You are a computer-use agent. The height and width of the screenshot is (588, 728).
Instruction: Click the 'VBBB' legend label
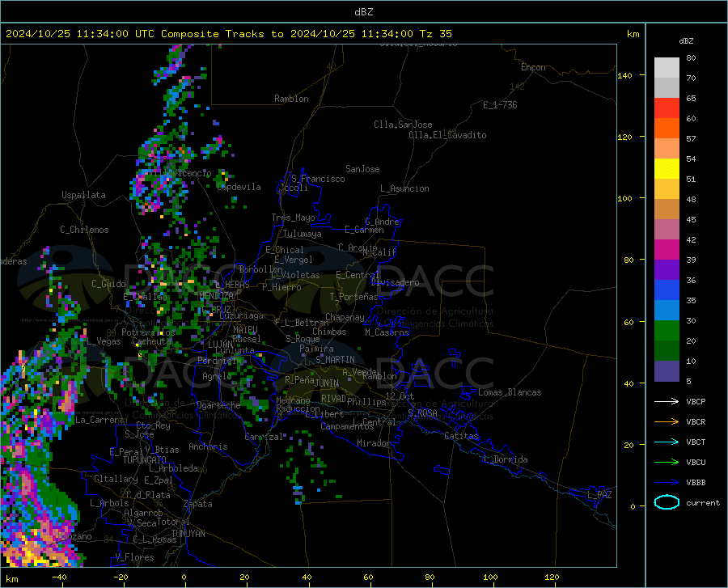696,483
